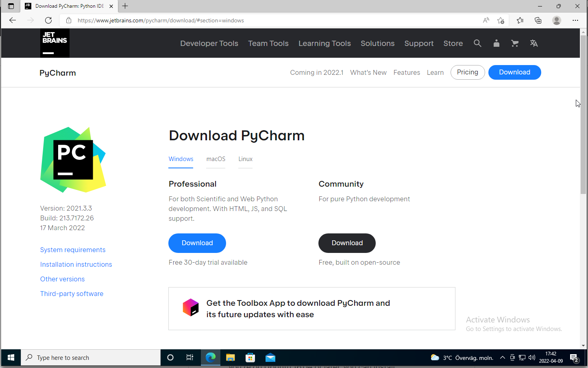The height and width of the screenshot is (368, 588).
Task: Open Task View on taskbar
Action: (190, 357)
